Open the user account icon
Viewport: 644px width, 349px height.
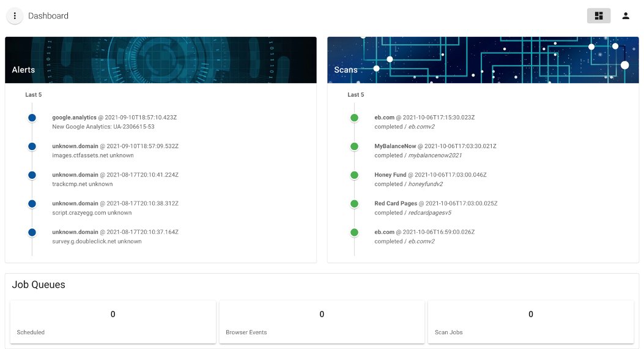tap(625, 16)
